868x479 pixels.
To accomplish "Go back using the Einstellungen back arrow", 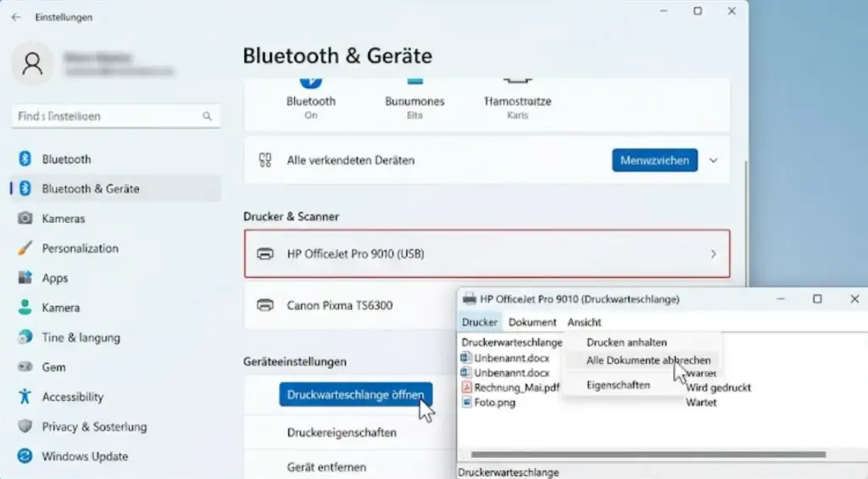I will [16, 17].
